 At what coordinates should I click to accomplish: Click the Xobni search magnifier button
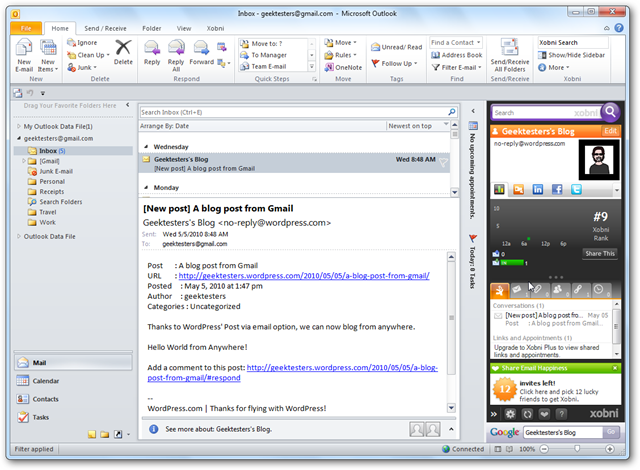[x=610, y=111]
